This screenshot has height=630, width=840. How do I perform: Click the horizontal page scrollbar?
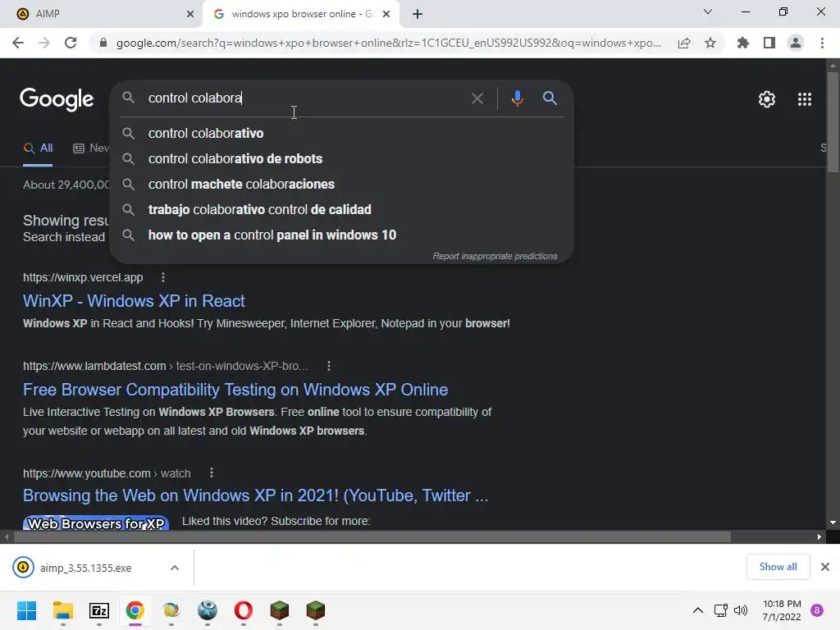pyautogui.click(x=372, y=536)
